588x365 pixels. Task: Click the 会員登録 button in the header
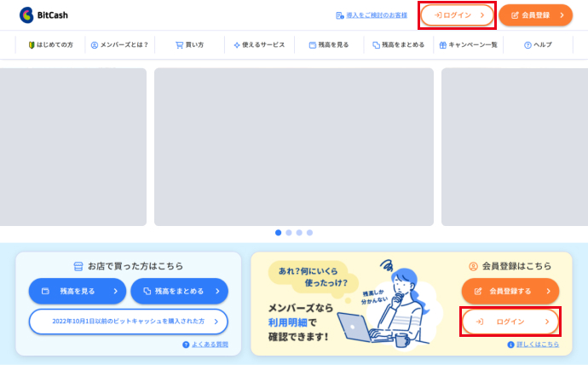tap(535, 15)
